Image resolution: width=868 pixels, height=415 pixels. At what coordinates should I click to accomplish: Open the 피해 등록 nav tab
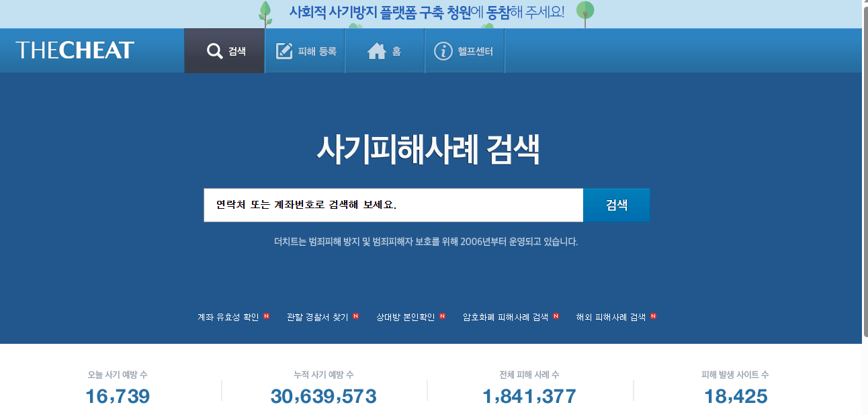[x=305, y=51]
